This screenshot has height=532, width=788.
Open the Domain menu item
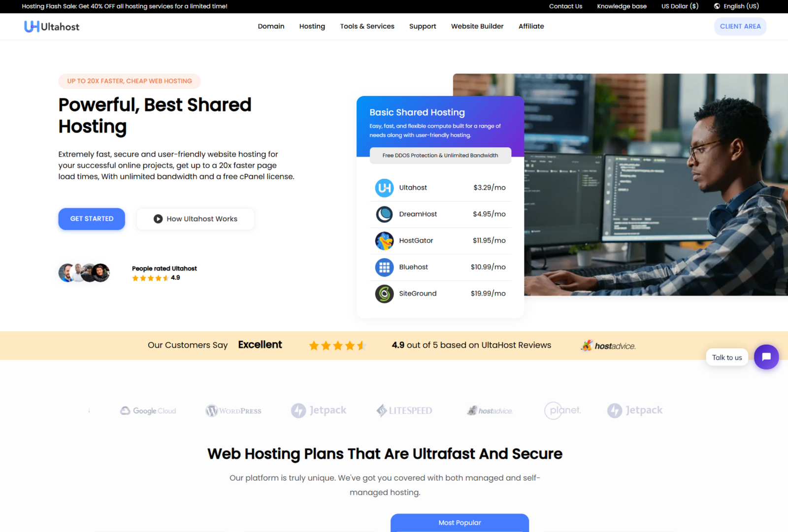[271, 27]
